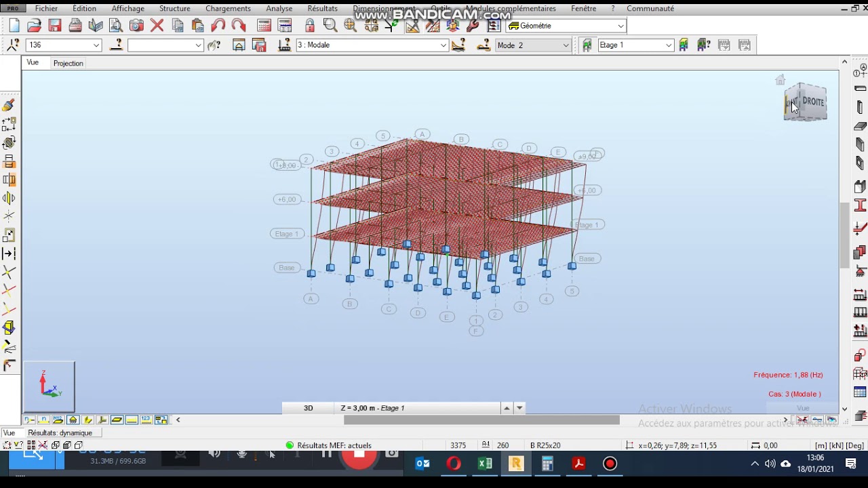Open the paintbrush tool in the left toolbar
The height and width of the screenshot is (488, 868).
[x=9, y=105]
